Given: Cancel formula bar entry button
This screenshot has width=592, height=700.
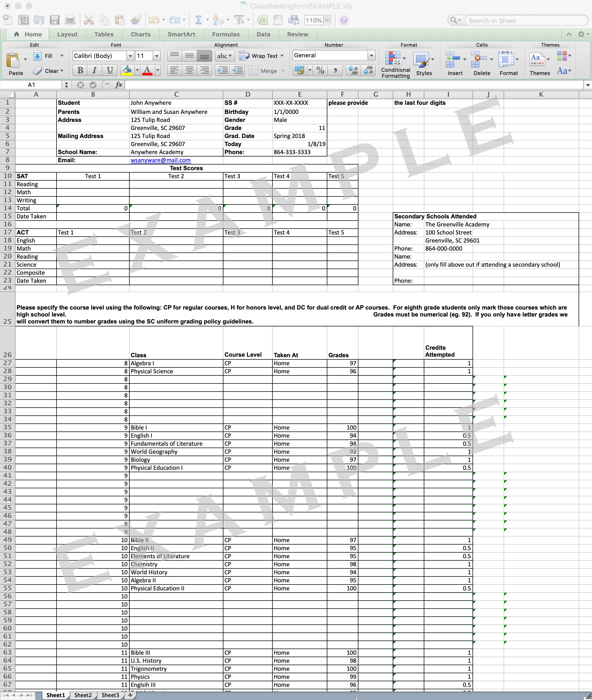Looking at the screenshot, I should [x=81, y=85].
